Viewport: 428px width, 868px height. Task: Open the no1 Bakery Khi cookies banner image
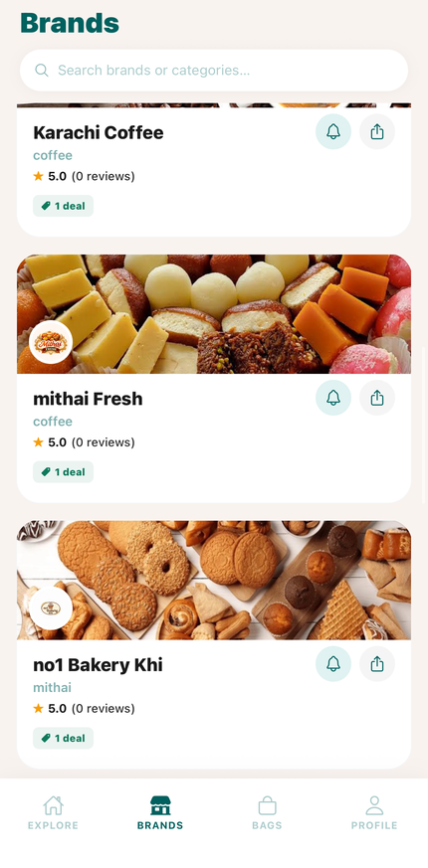click(214, 580)
